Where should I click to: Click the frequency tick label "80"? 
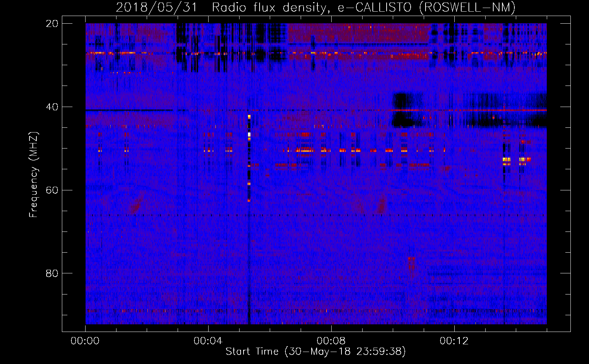coord(52,273)
